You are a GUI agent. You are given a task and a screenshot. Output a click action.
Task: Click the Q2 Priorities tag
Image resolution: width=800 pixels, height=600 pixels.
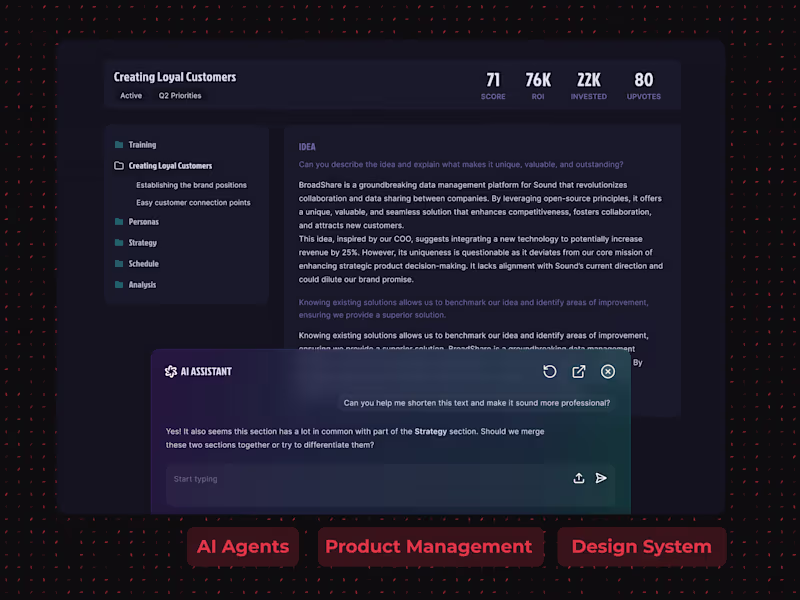tap(180, 95)
